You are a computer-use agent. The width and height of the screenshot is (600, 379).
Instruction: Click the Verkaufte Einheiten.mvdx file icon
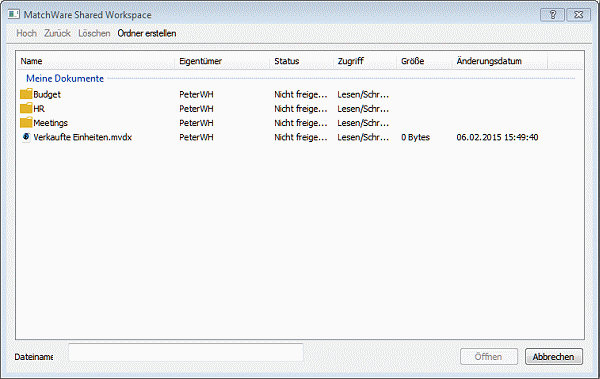tap(26, 137)
